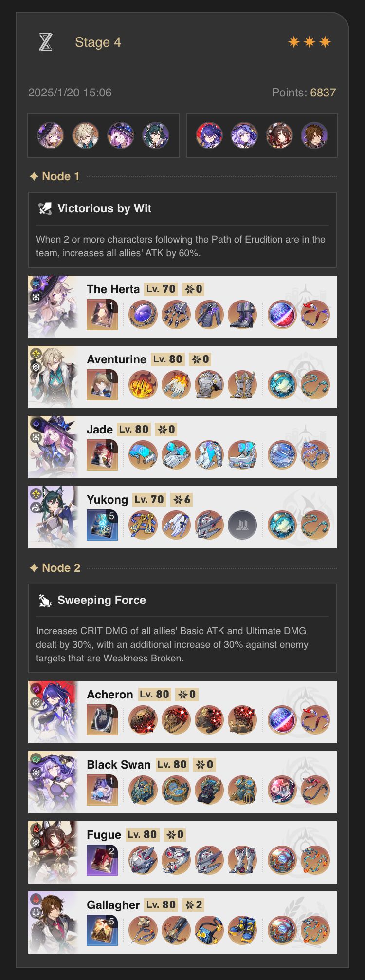Screen dimensions: 365x980
Task: Open The Herta character row portrait
Action: click(x=53, y=307)
